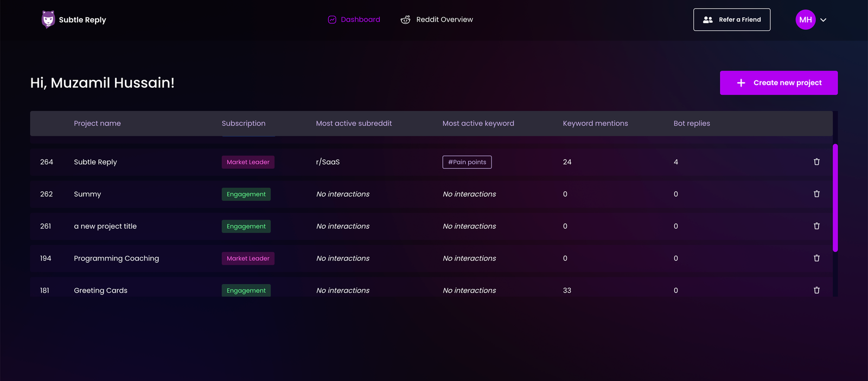This screenshot has width=868, height=381.
Task: Click keyword mentions value 24
Action: click(567, 162)
